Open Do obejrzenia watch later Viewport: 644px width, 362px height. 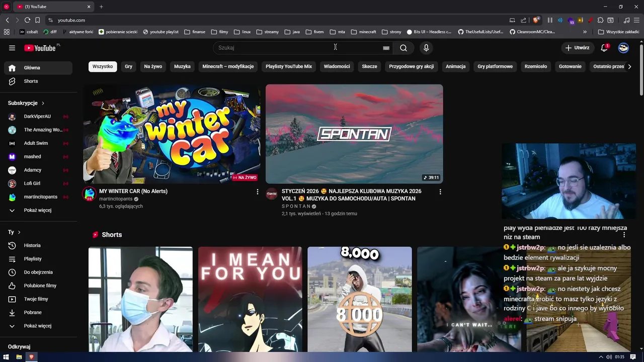[38, 272]
